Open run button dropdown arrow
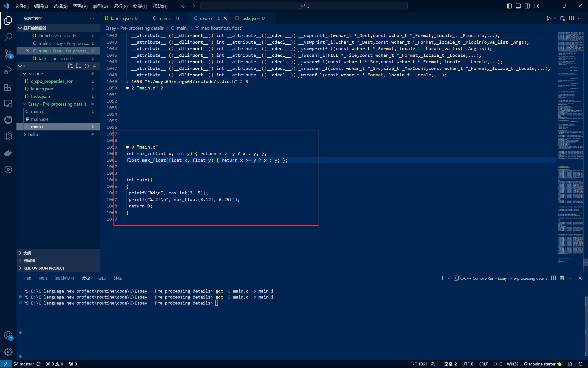588x368 pixels. click(554, 18)
